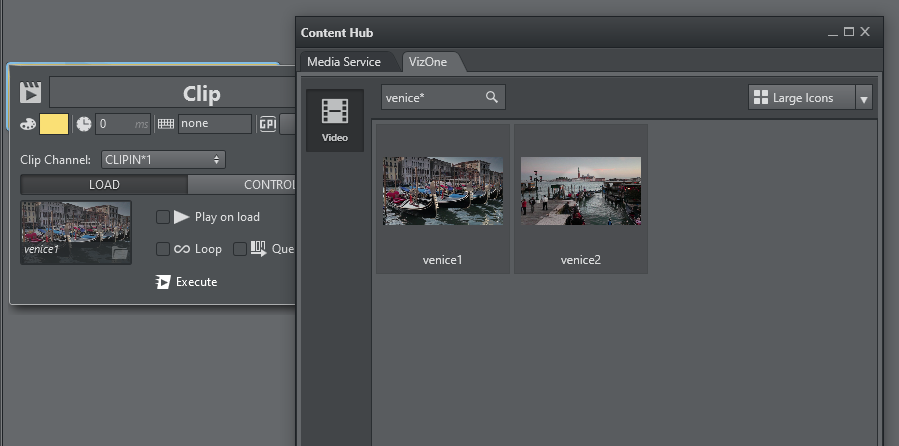This screenshot has height=446, width=899.
Task: Enable Play on load checkbox
Action: point(163,217)
